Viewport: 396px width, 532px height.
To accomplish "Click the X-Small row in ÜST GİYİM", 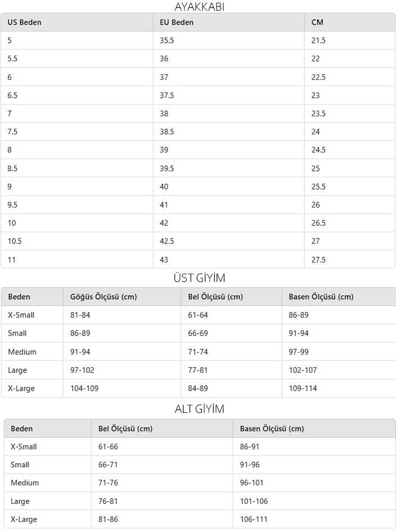I will pyautogui.click(x=199, y=315).
